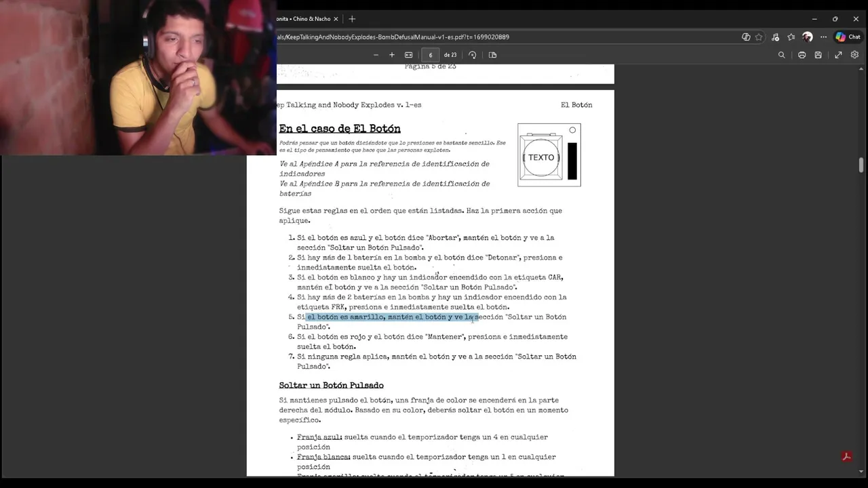
Task: Click the TEXTO button diagram image
Action: click(x=549, y=155)
